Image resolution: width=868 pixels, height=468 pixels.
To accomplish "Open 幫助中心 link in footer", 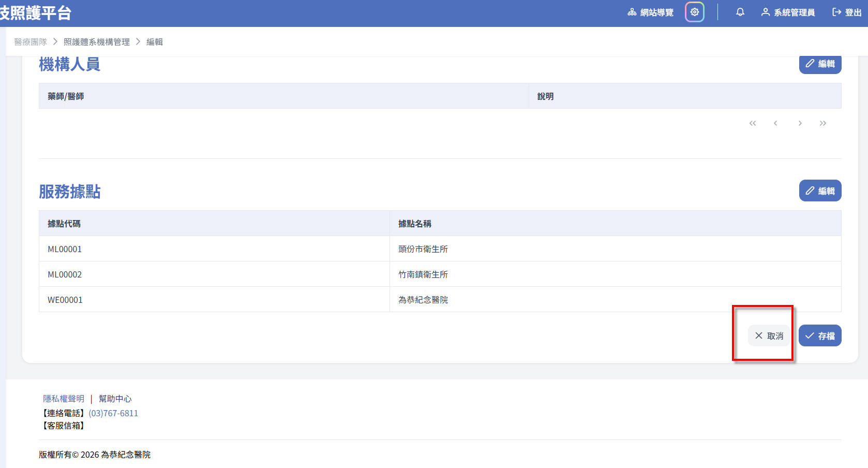I will tap(115, 399).
